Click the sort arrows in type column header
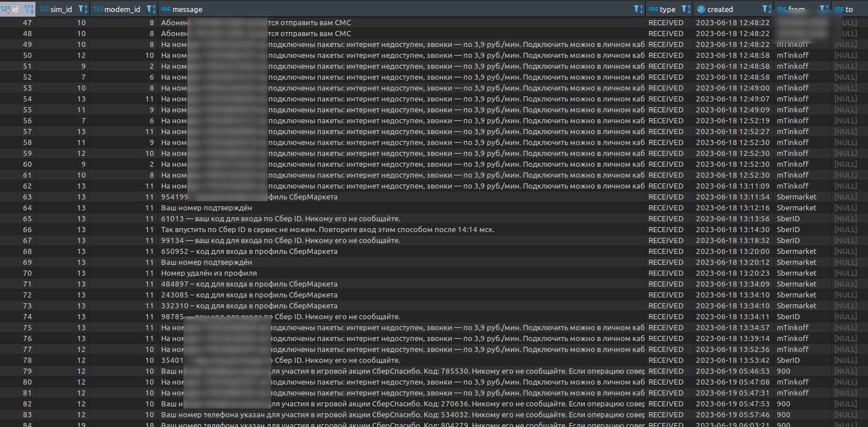The image size is (868, 427). click(690, 9)
